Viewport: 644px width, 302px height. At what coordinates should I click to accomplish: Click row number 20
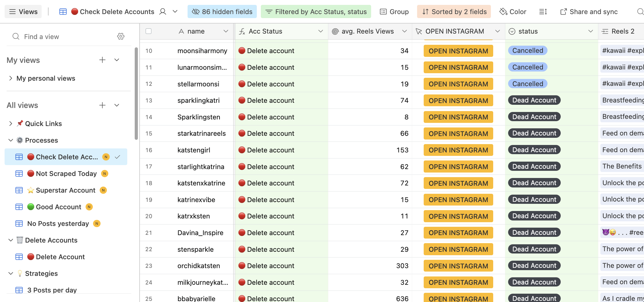tap(149, 216)
